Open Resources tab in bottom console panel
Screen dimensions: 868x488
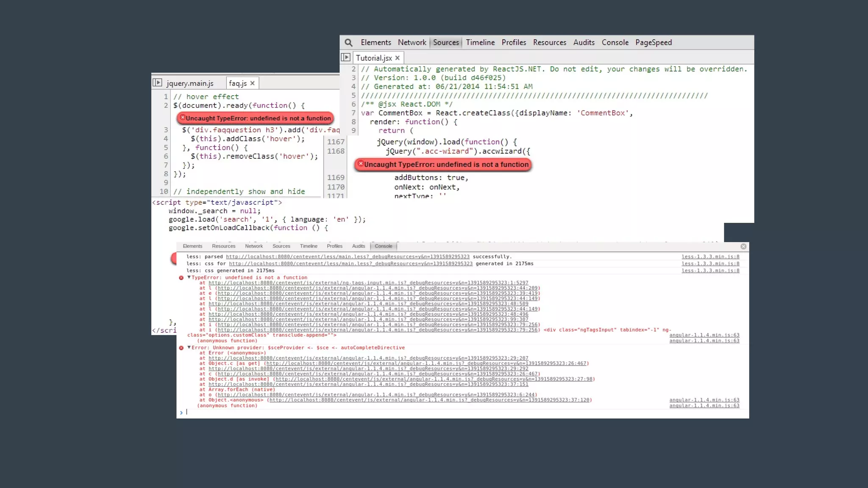point(223,246)
